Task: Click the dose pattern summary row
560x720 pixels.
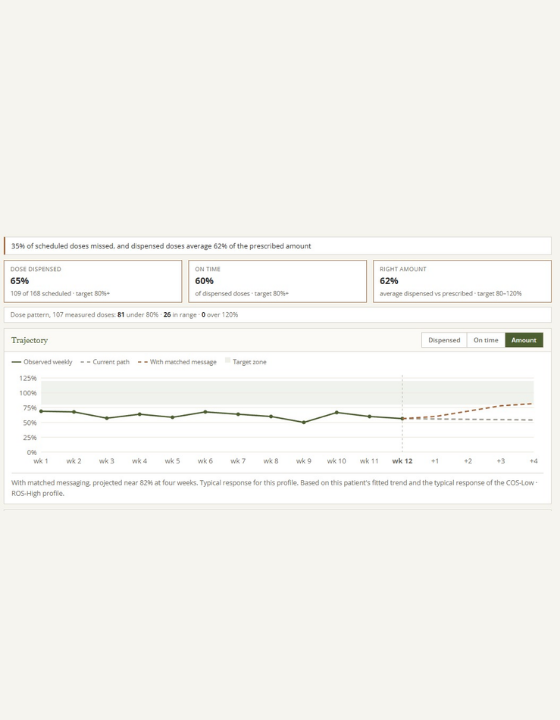Action: 278,315
